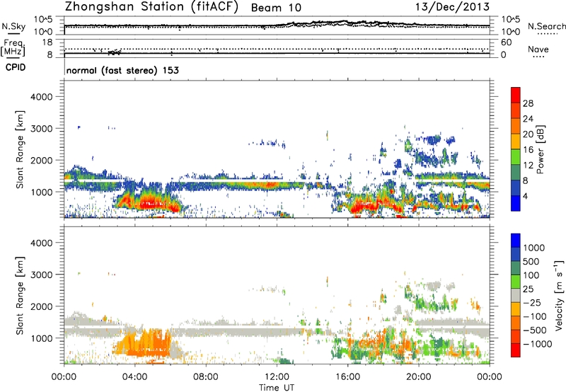This screenshot has height=392, width=566.
Task: Click the "4000" tick on velocity panel
Action: 41,243
